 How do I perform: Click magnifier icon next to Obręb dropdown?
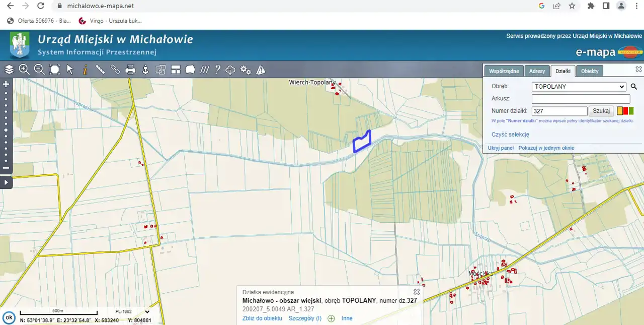[634, 87]
